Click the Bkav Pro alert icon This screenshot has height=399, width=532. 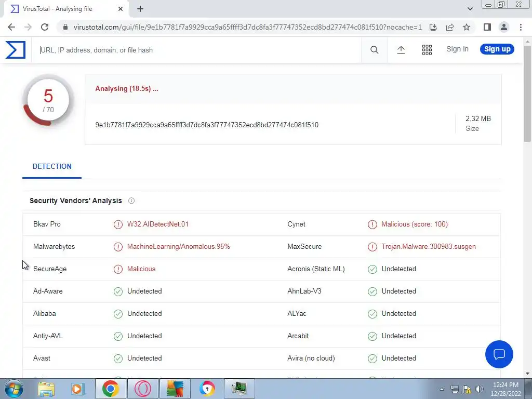click(x=118, y=224)
